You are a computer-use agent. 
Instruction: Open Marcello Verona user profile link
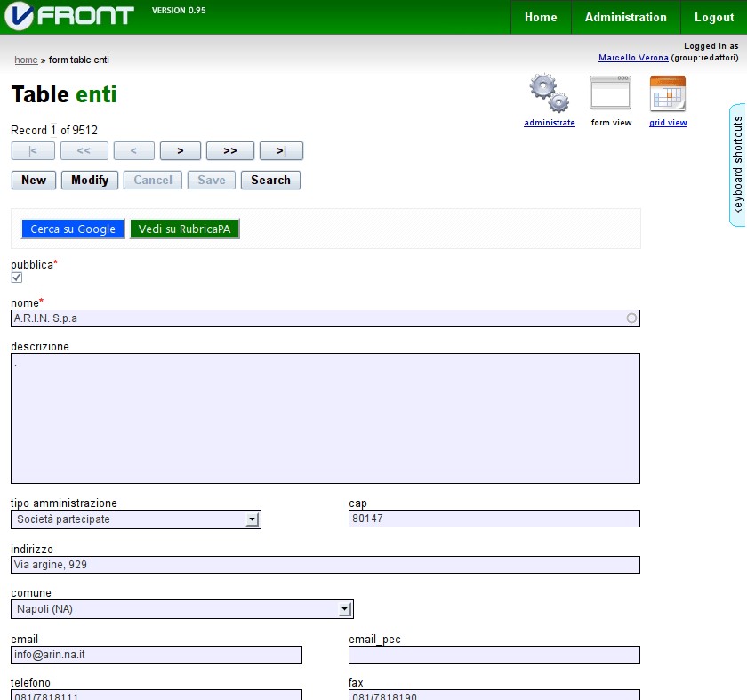pos(633,58)
